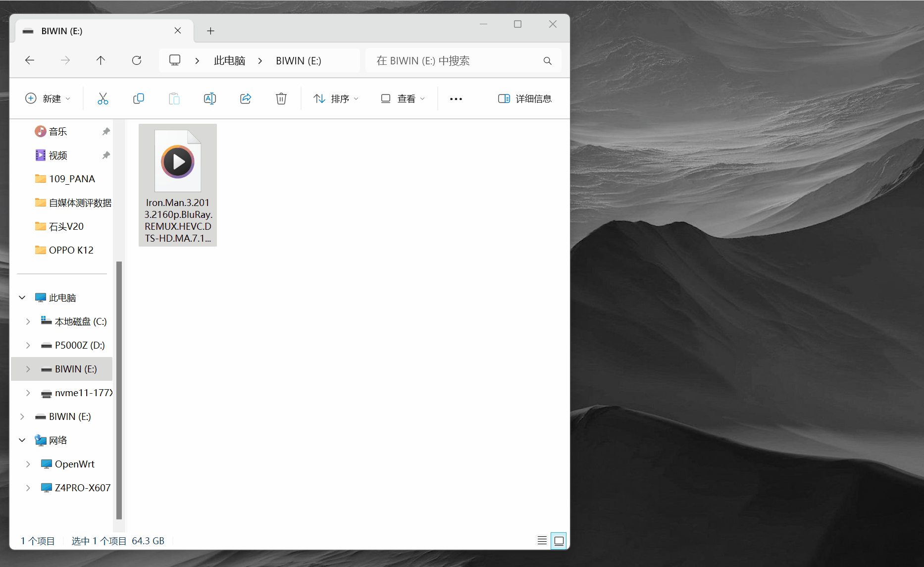Open the 109_PANA folder in sidebar

click(x=65, y=179)
